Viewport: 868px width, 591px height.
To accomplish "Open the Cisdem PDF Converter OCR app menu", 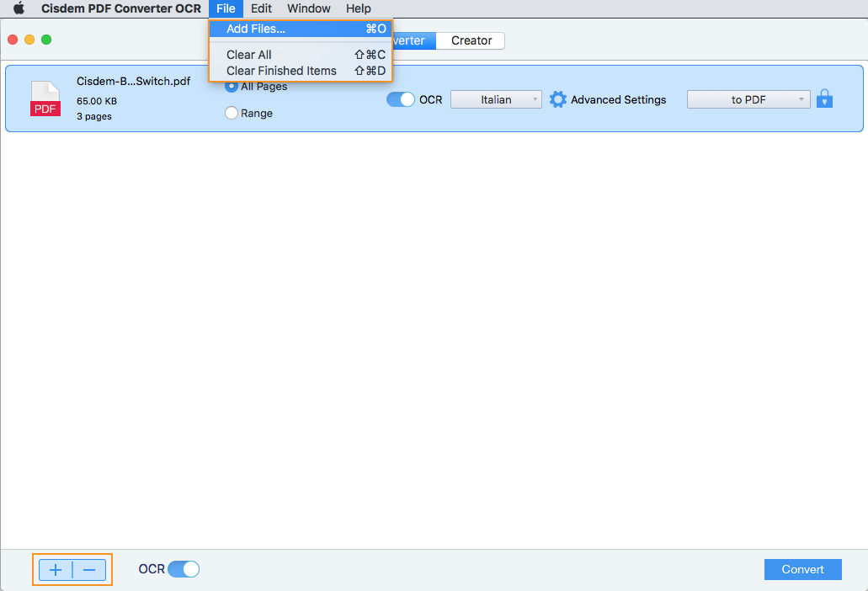I will pos(121,8).
